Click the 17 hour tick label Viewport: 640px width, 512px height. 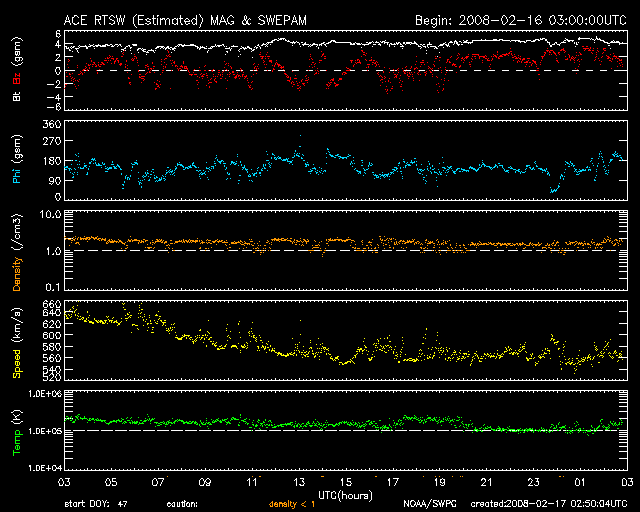393,482
